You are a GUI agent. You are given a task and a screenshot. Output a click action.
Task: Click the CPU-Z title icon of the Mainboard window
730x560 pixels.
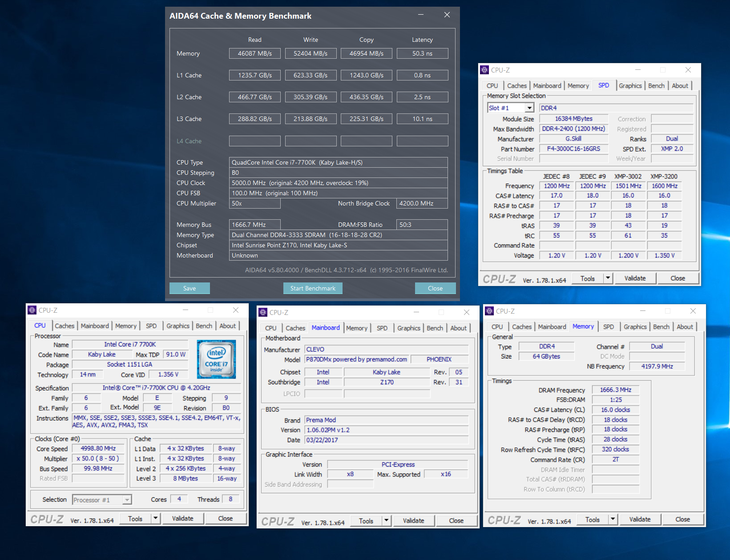[x=263, y=312]
